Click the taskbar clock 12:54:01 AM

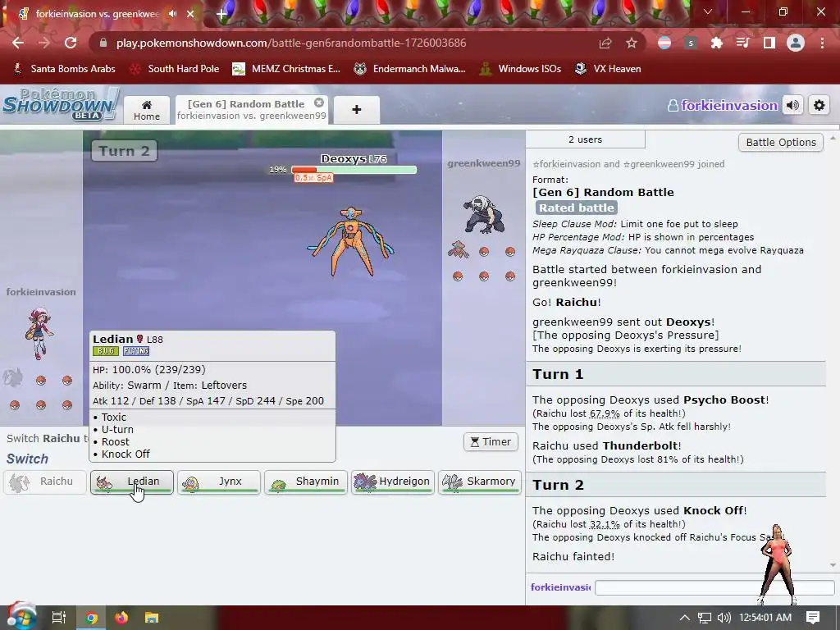tap(765, 618)
